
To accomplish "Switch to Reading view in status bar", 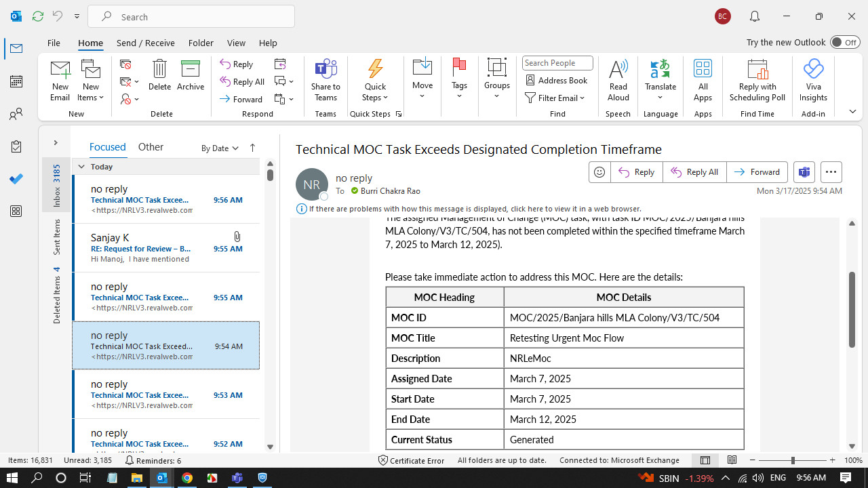I will pos(732,460).
